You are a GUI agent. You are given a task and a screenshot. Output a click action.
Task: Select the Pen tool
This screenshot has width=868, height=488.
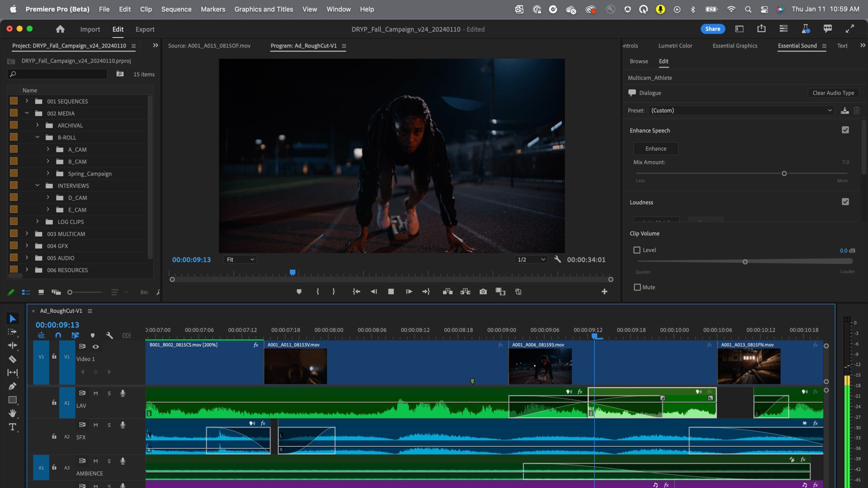click(13, 386)
